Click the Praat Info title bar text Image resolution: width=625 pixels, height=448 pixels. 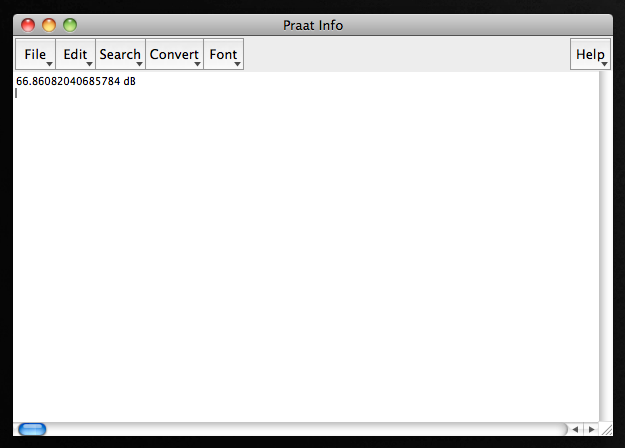(313, 26)
